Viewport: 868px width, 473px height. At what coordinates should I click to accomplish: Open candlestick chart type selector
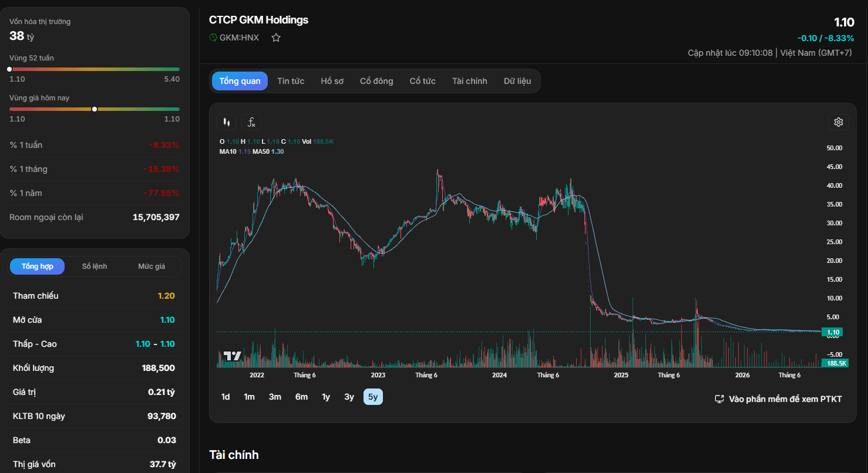click(x=227, y=122)
